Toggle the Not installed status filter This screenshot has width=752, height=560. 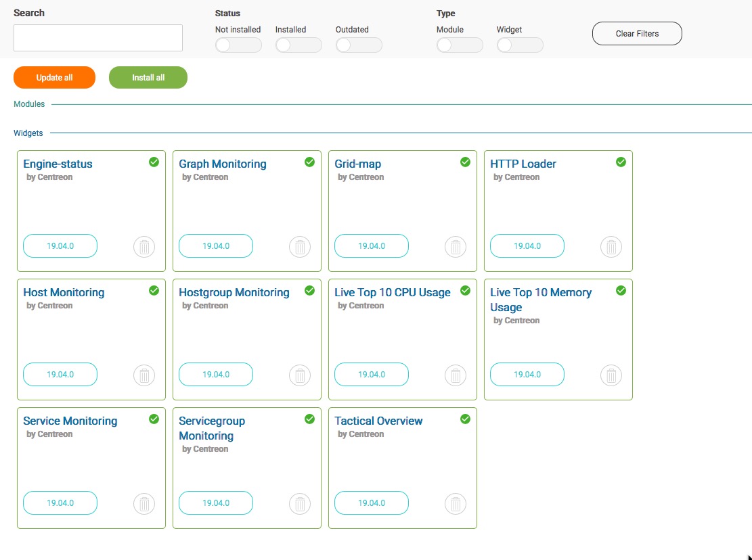pos(238,45)
